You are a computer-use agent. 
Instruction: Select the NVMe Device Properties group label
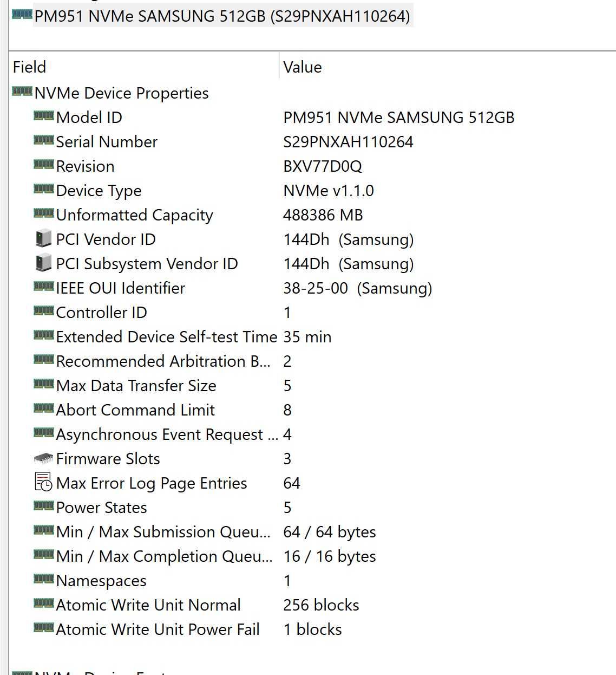pyautogui.click(x=121, y=93)
